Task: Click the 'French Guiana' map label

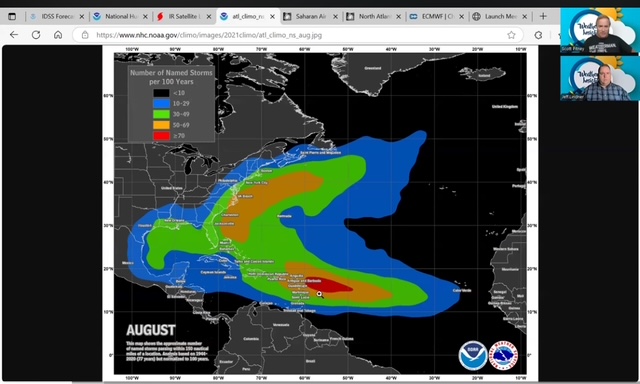Action: point(342,339)
